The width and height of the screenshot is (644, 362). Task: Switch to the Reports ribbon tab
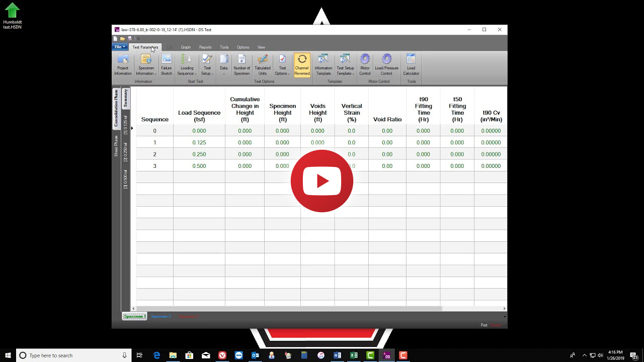coord(205,47)
